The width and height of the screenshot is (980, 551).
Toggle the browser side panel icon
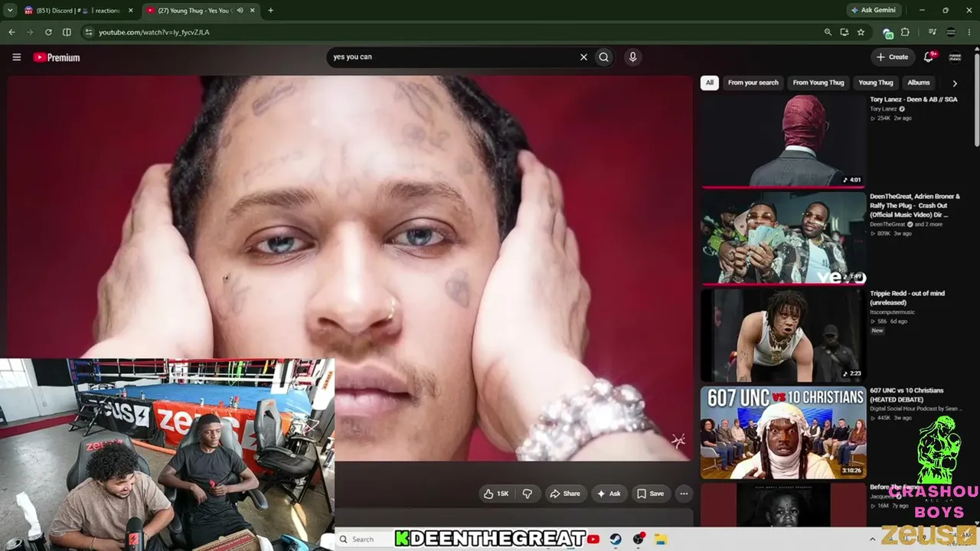click(67, 32)
